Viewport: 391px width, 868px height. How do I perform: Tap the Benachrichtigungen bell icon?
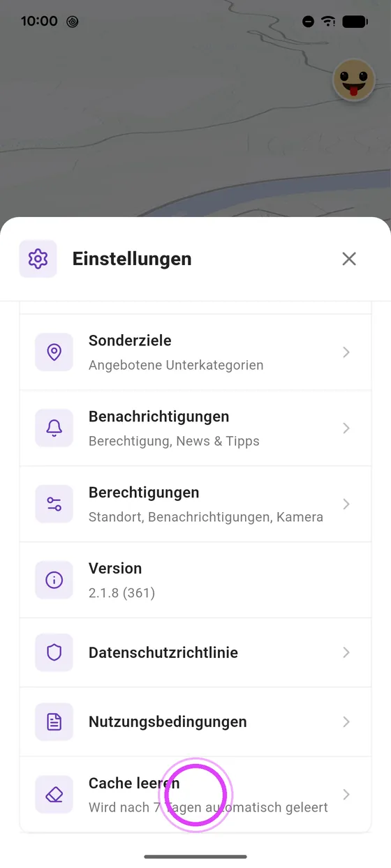pos(54,428)
